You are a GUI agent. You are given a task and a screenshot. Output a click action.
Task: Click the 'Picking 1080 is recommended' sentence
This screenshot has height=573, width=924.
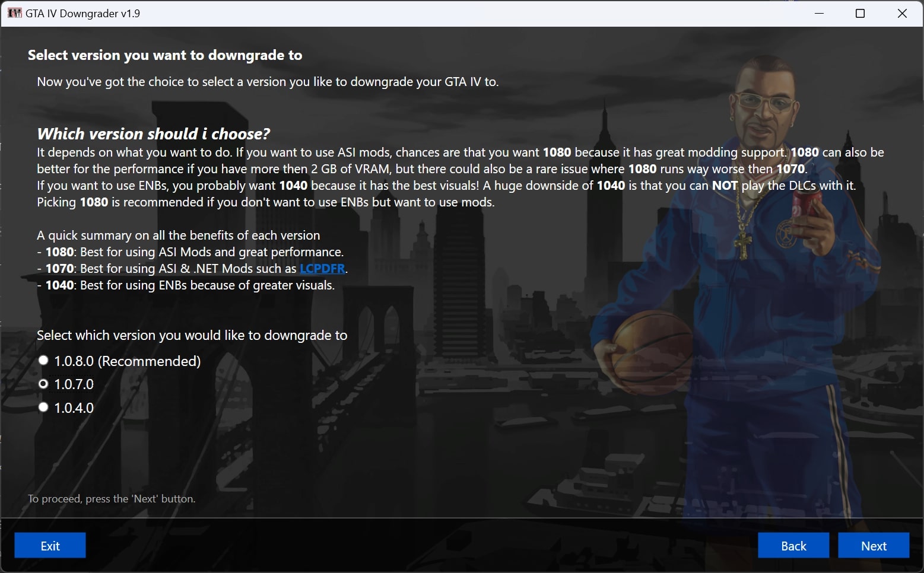tap(266, 202)
